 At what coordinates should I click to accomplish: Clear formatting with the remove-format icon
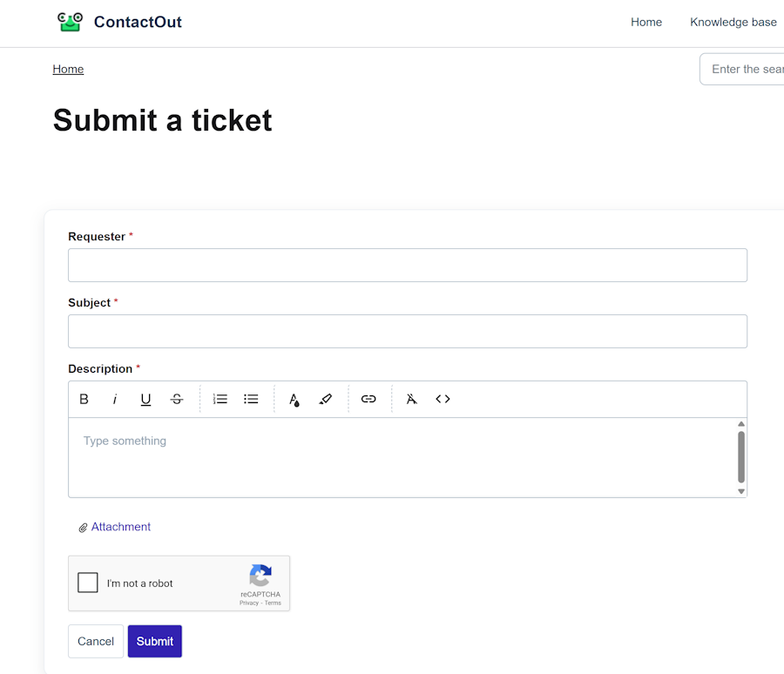click(411, 399)
